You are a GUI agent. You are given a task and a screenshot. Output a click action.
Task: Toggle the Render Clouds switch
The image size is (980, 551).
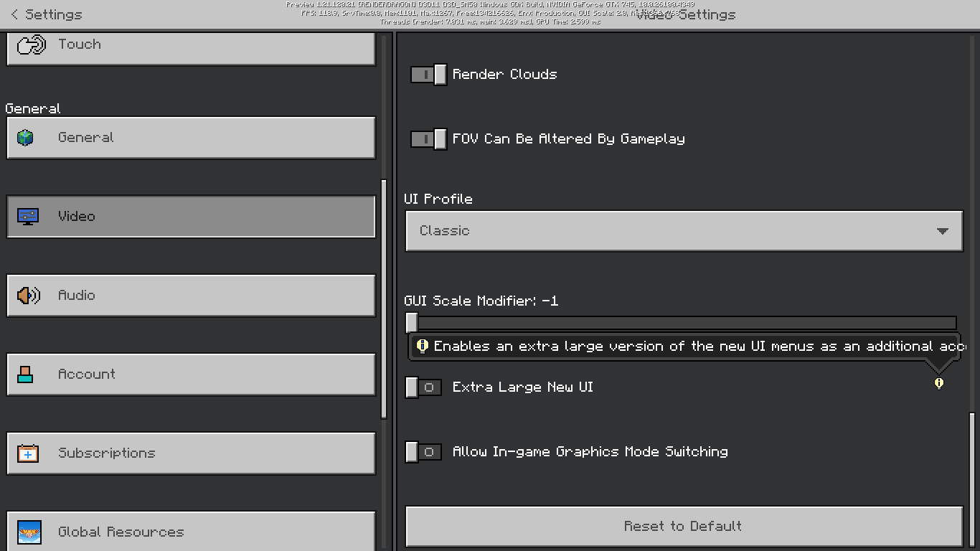(x=429, y=75)
